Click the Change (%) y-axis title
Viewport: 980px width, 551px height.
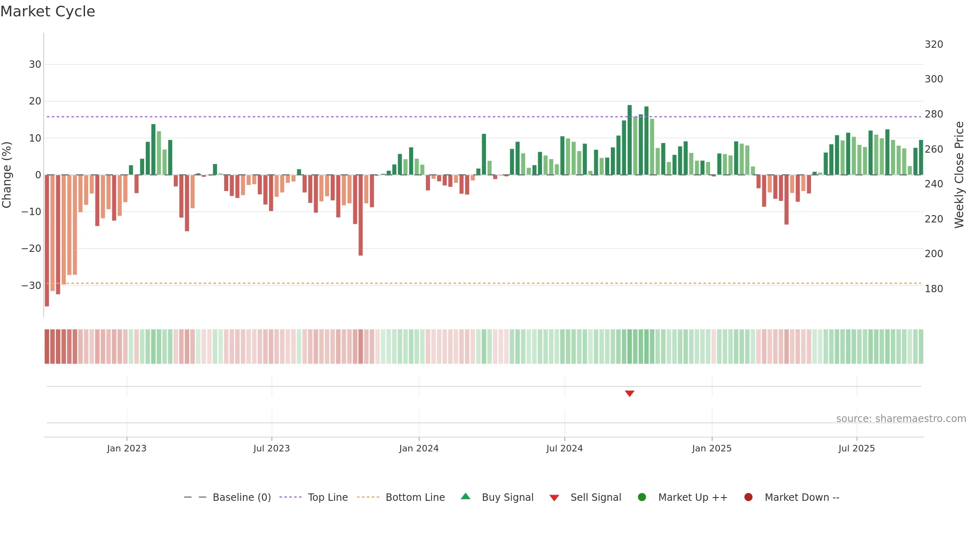click(x=7, y=175)
